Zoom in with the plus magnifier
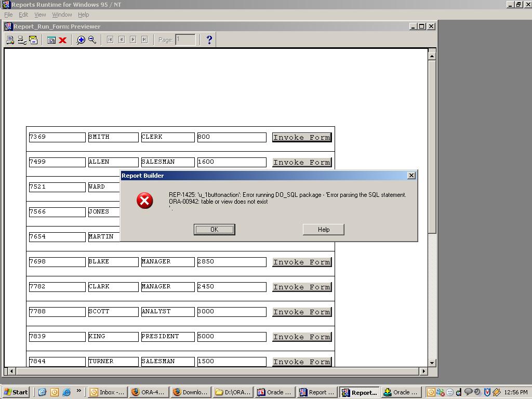 pos(81,40)
